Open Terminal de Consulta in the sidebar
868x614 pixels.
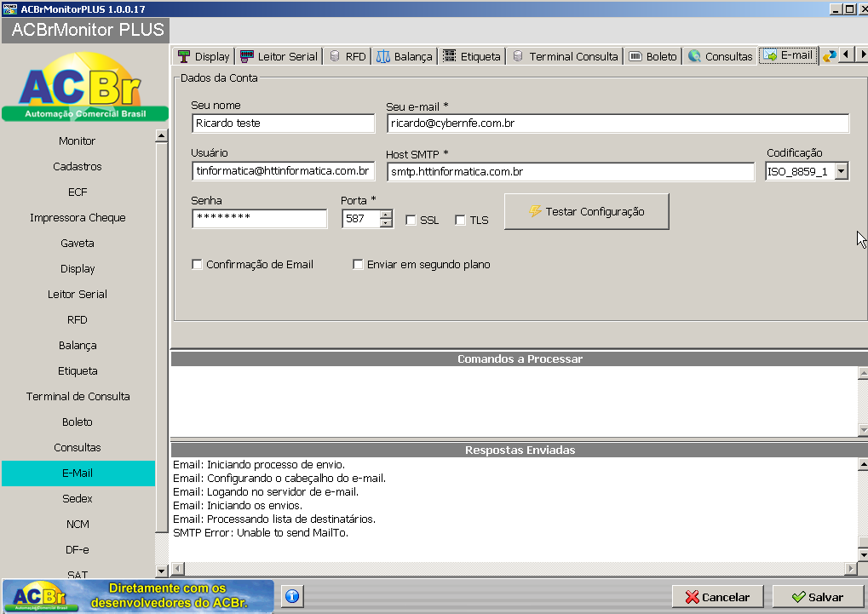pyautogui.click(x=78, y=396)
